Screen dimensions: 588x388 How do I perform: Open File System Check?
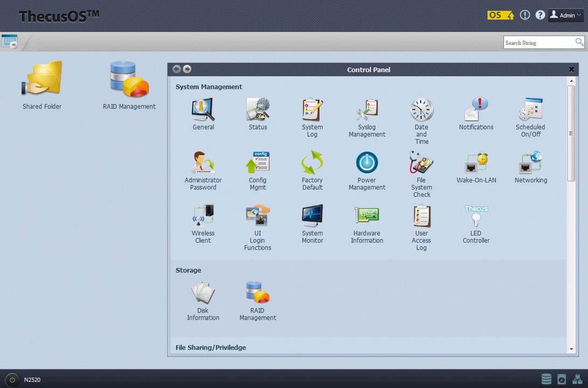point(422,163)
